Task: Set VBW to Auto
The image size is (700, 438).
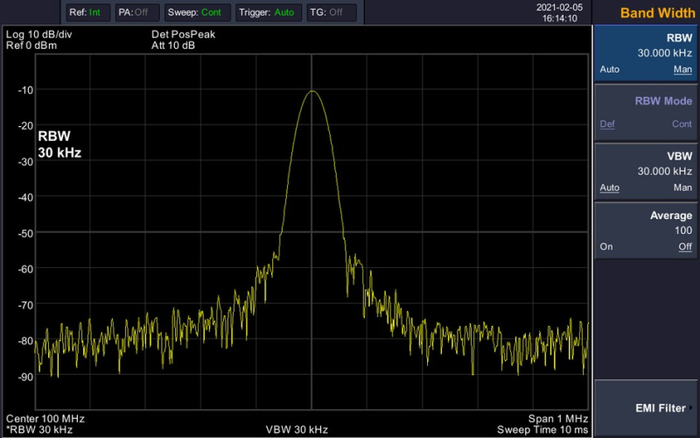Action: [x=609, y=188]
